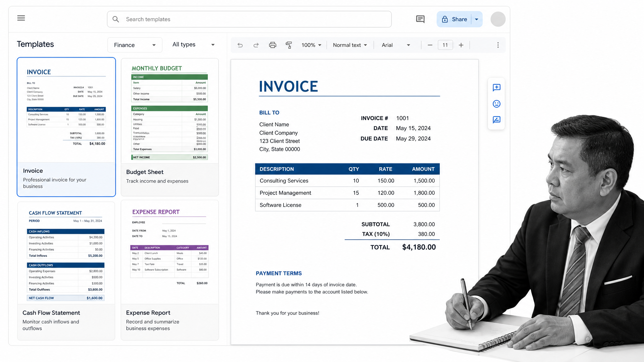The width and height of the screenshot is (644, 362).
Task: Select the paint format tool
Action: click(x=289, y=45)
